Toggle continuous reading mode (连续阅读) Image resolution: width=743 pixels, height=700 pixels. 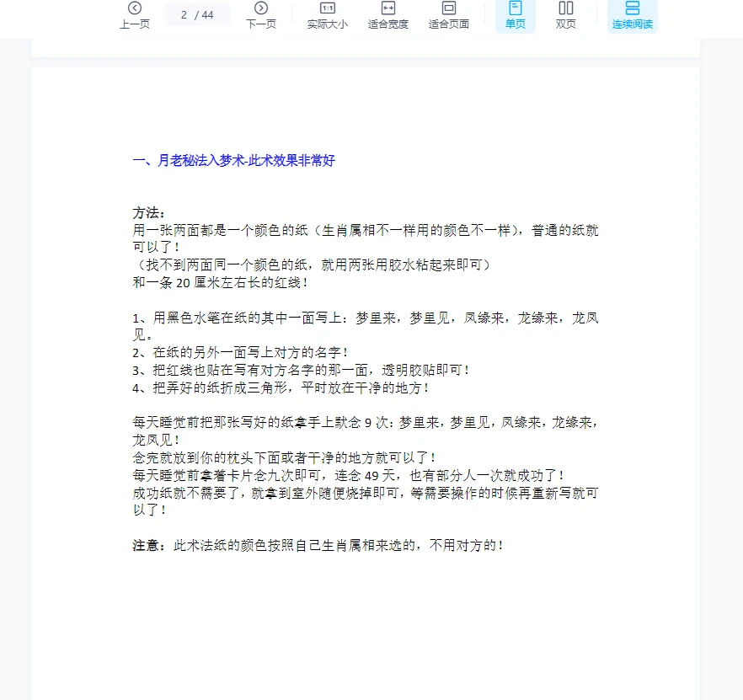(x=633, y=15)
